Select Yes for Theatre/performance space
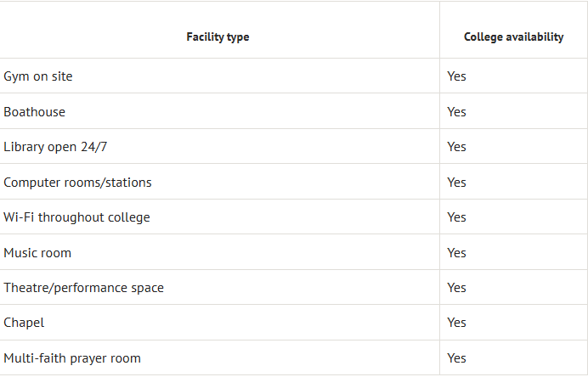588x377 pixels. click(x=456, y=288)
